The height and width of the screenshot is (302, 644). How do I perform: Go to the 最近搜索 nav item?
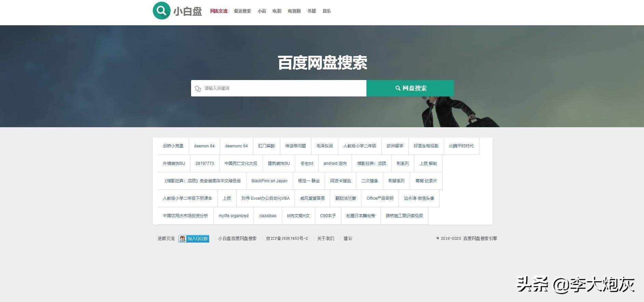242,11
